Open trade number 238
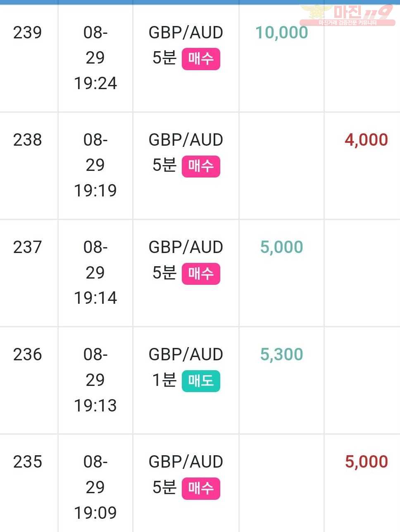 pyautogui.click(x=27, y=140)
